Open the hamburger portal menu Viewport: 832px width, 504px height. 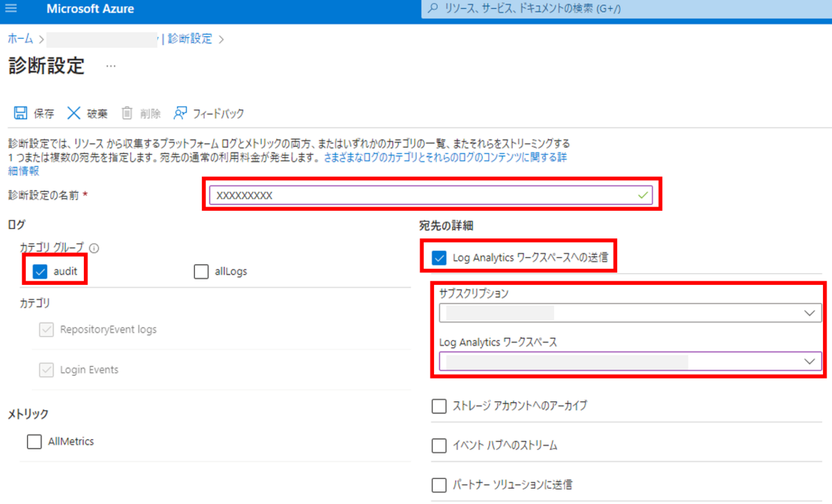tap(10, 10)
